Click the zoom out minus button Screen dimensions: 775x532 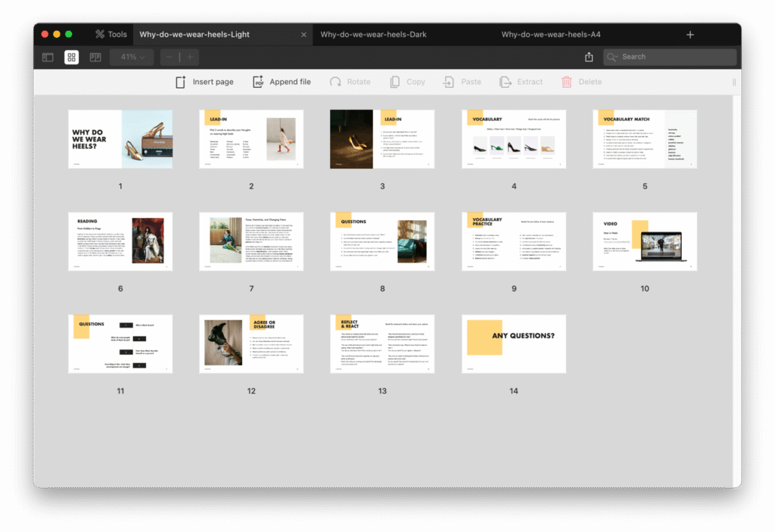pos(169,57)
